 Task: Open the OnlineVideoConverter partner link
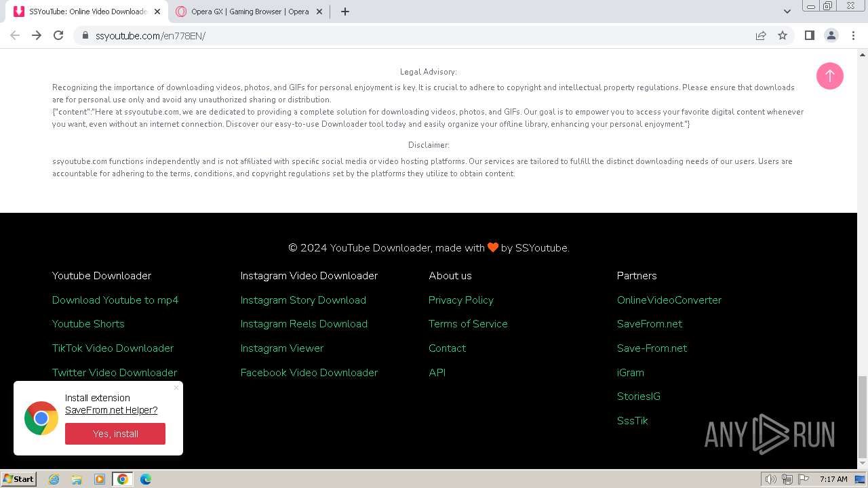(669, 300)
